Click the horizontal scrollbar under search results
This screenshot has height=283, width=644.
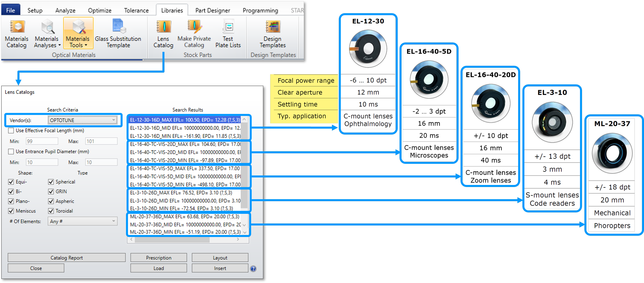[172, 239]
